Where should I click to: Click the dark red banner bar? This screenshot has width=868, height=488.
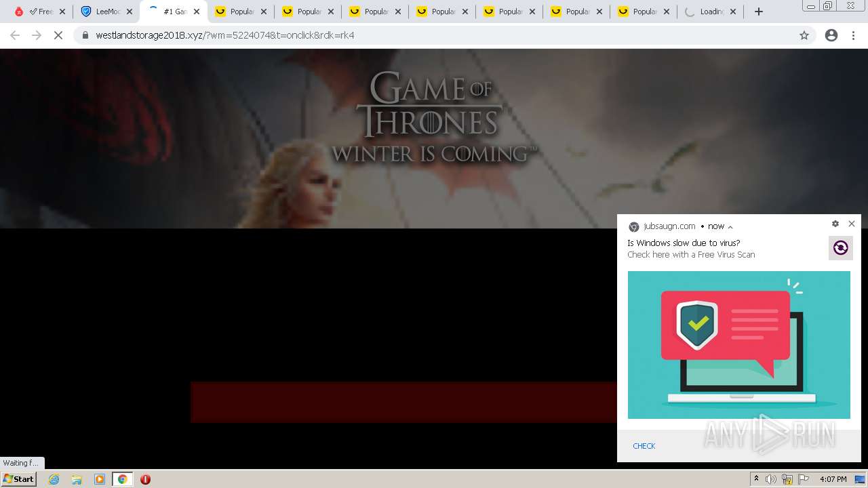(x=404, y=402)
